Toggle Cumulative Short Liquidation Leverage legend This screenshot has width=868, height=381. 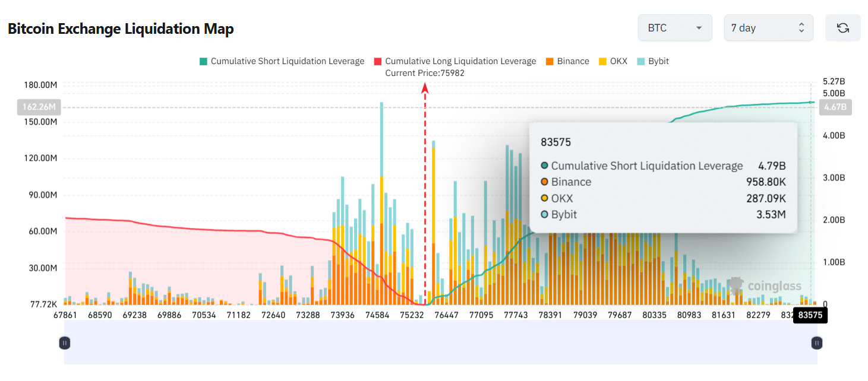tap(282, 61)
